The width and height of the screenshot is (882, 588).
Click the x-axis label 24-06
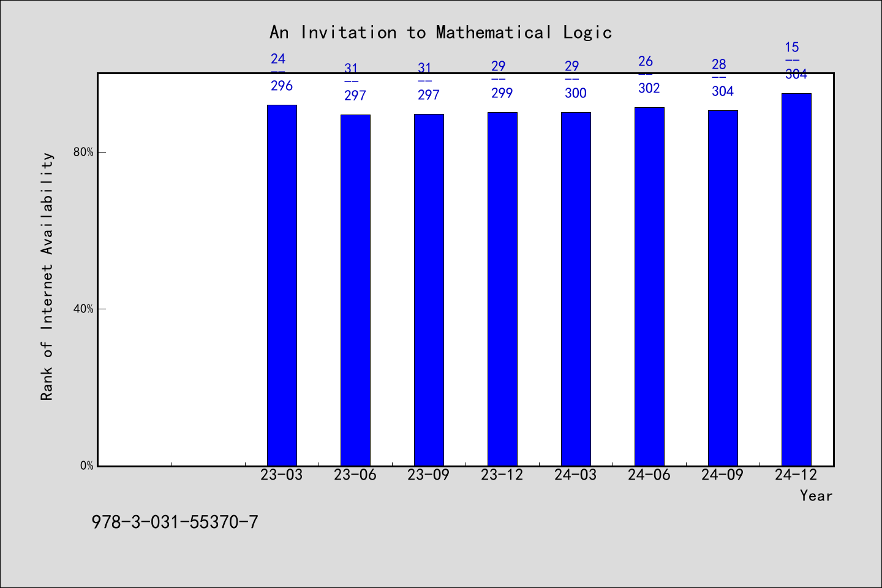tap(649, 475)
